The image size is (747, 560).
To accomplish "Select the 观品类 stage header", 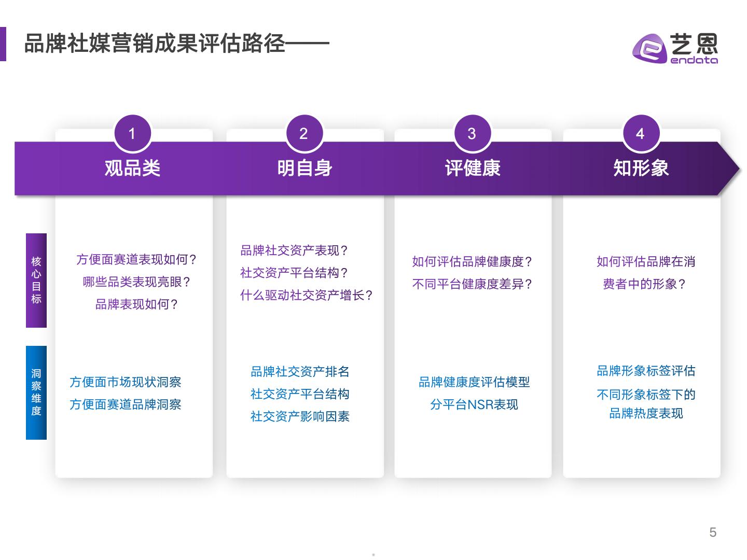I will pos(133,168).
